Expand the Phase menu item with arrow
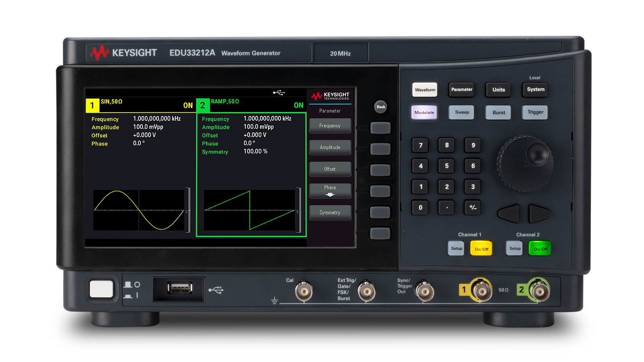The height and width of the screenshot is (362, 644). (x=330, y=191)
